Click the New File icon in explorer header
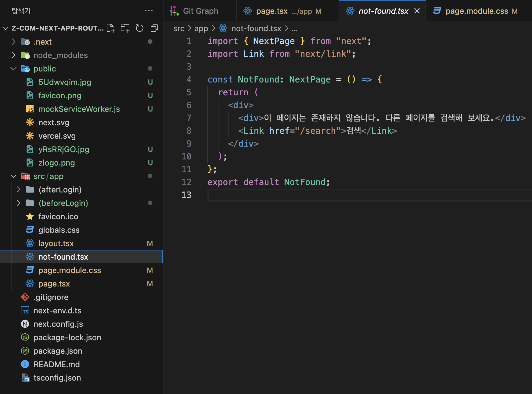This screenshot has height=394, width=532. (x=111, y=28)
